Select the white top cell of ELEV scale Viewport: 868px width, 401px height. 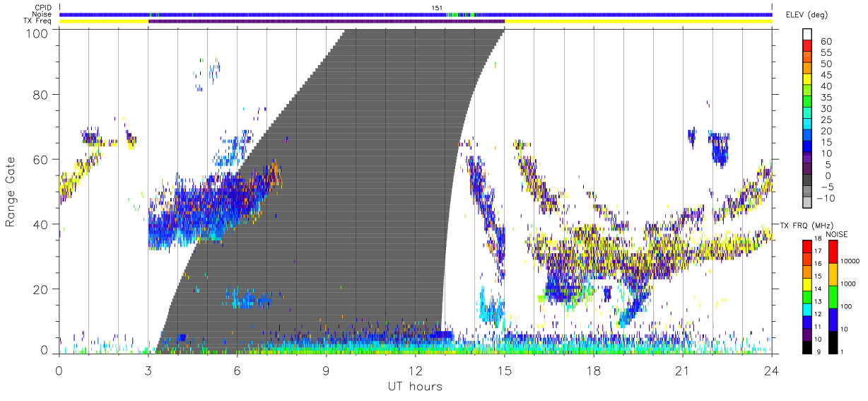pyautogui.click(x=809, y=34)
